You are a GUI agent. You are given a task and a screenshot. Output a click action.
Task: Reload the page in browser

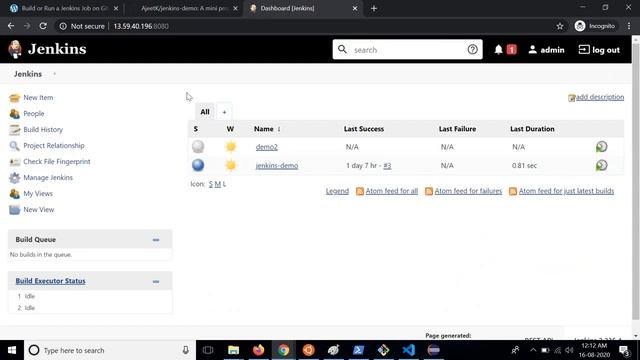click(x=43, y=26)
